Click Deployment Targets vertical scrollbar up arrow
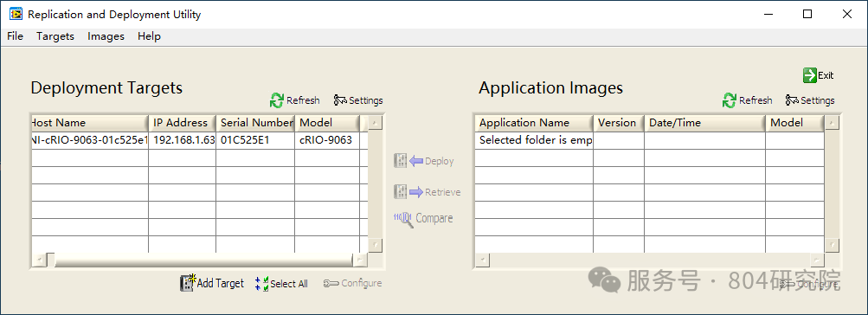 [376, 122]
